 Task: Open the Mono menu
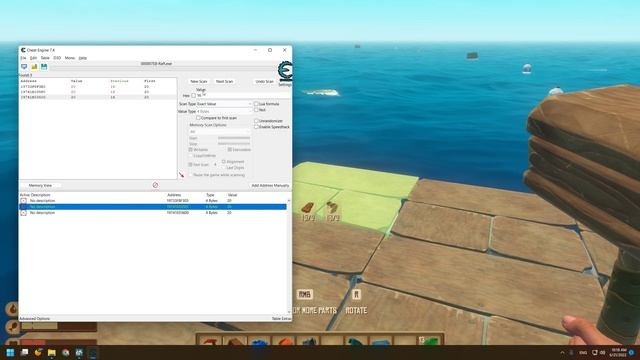(x=70, y=58)
